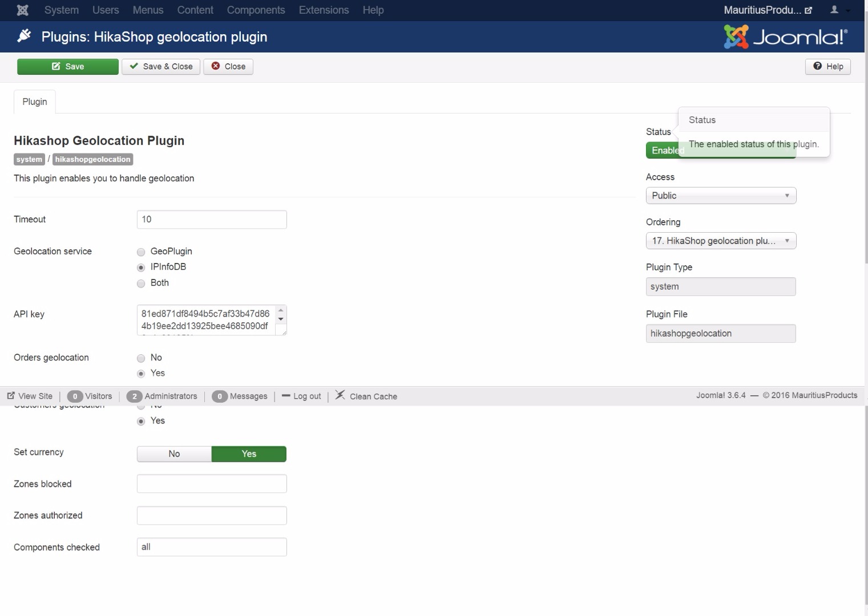Click the Joomla icon in the top menu bar

[x=23, y=10]
